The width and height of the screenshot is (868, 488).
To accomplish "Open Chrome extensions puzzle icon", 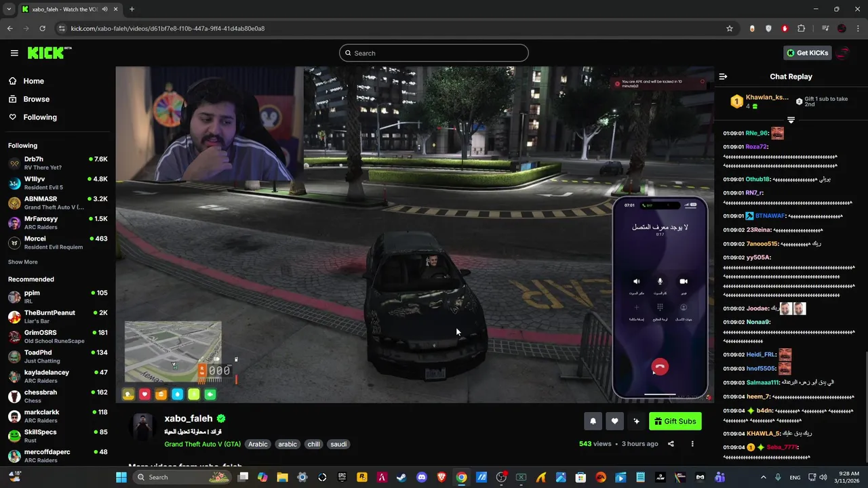I will click(x=801, y=28).
